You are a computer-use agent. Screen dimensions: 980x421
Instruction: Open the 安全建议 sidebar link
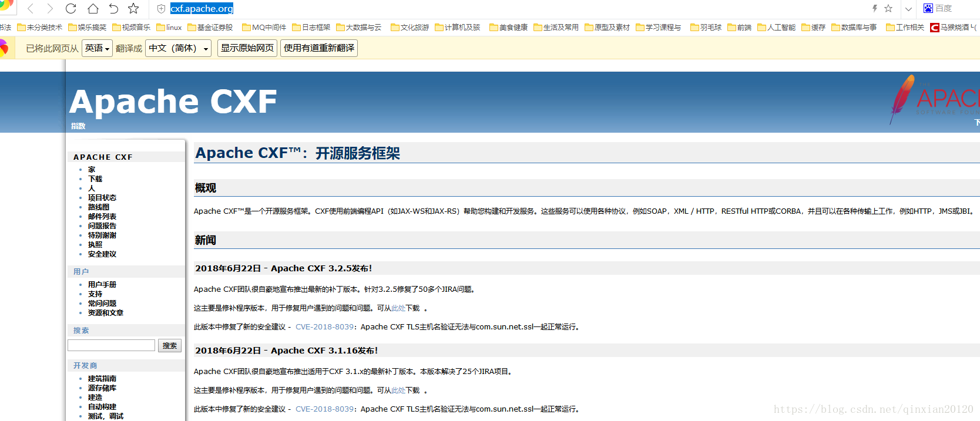point(102,254)
